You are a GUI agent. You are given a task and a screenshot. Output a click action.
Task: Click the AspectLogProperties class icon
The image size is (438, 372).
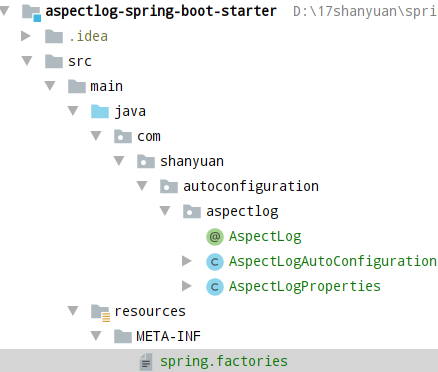(215, 287)
